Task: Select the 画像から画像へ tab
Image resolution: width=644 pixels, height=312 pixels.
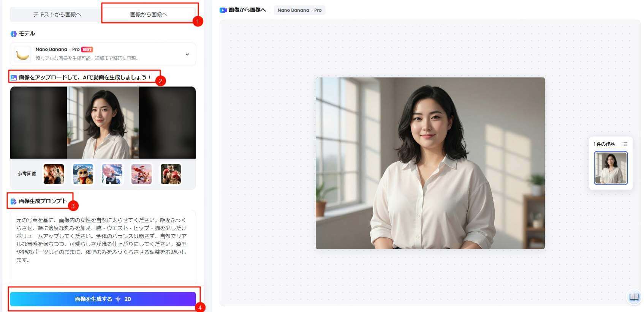Action: [149, 14]
